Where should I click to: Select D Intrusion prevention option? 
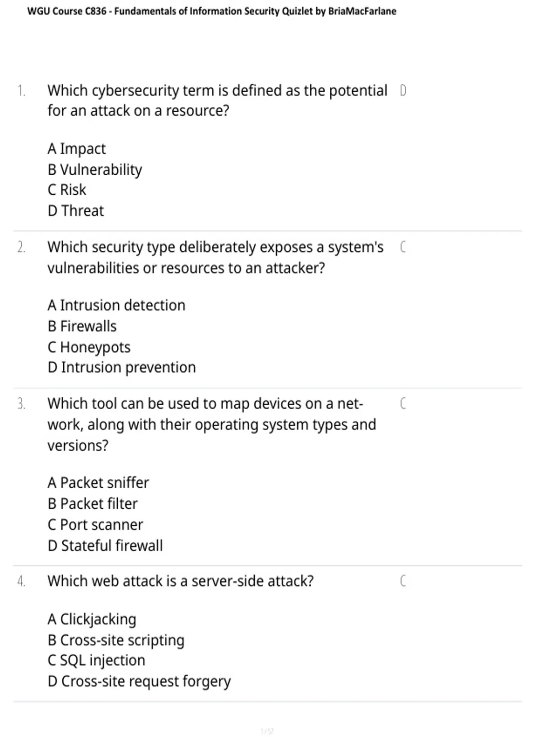(121, 368)
